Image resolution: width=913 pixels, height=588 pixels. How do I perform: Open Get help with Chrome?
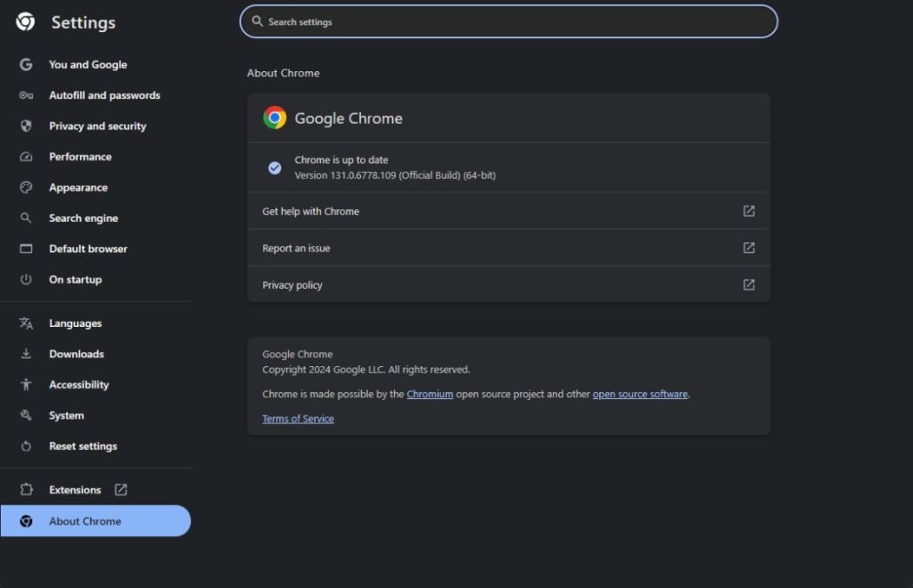coord(509,211)
